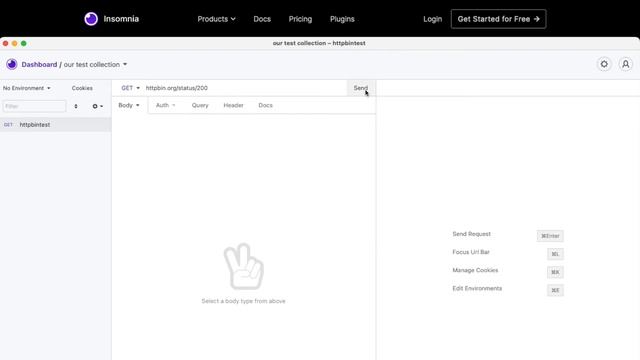Image resolution: width=640 pixels, height=360 pixels.
Task: Click the sidebar sort order icon
Action: pyautogui.click(x=76, y=106)
